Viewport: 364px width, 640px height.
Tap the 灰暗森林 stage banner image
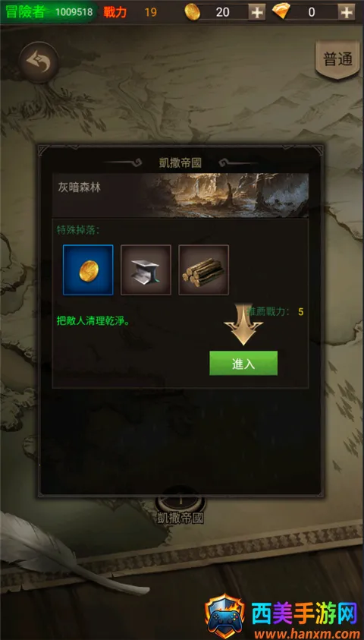pos(180,195)
